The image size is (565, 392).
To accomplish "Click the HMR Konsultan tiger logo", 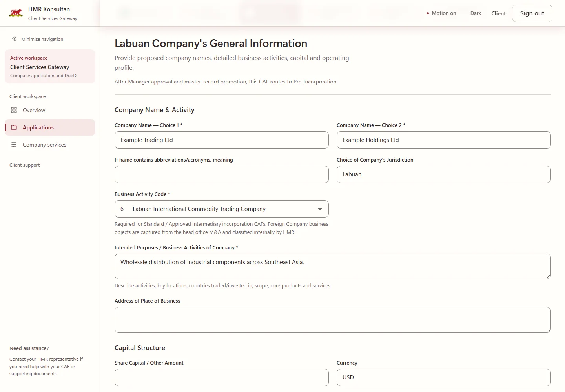I will tap(16, 13).
